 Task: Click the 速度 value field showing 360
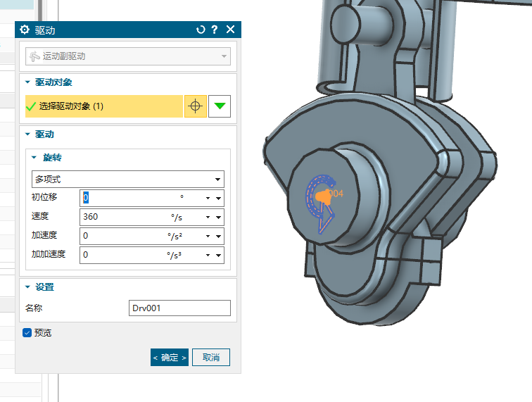pyautogui.click(x=123, y=217)
